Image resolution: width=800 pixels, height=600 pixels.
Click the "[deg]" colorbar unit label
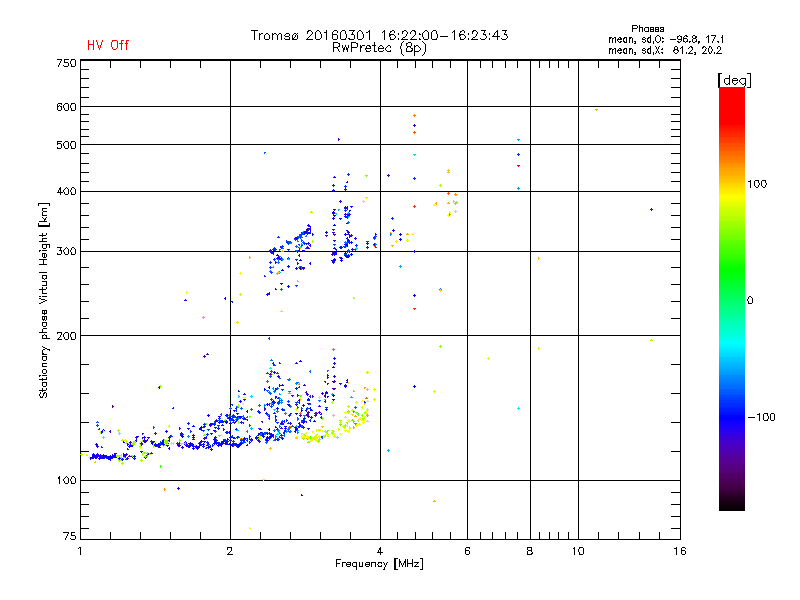[734, 80]
